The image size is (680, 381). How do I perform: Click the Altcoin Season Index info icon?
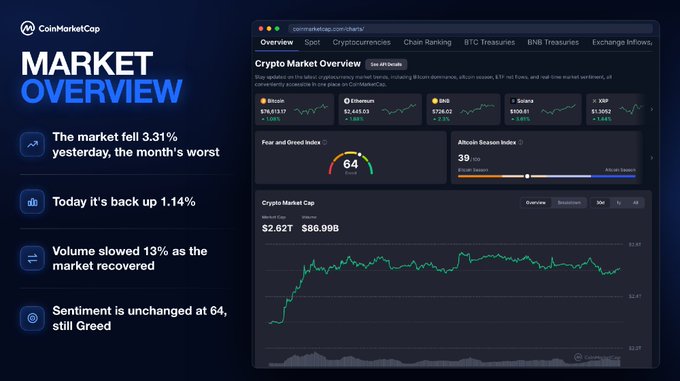[520, 142]
